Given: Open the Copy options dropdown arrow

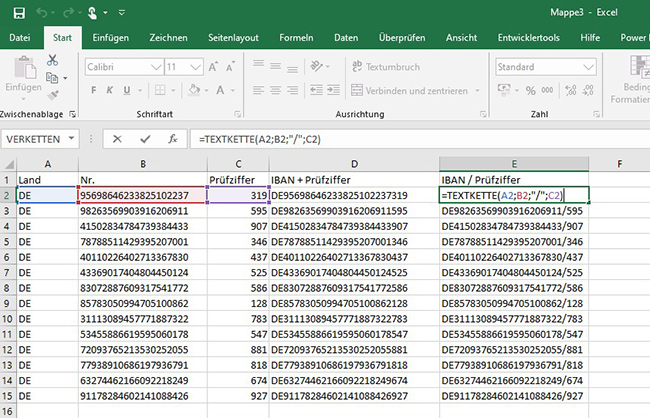Looking at the screenshot, I should coord(65,78).
